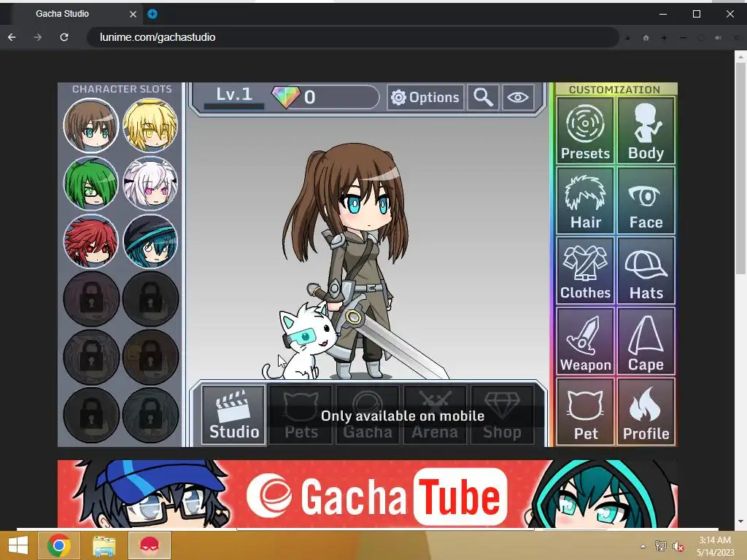Click the magnifying glass zoom icon
The image size is (747, 560).
coord(483,98)
